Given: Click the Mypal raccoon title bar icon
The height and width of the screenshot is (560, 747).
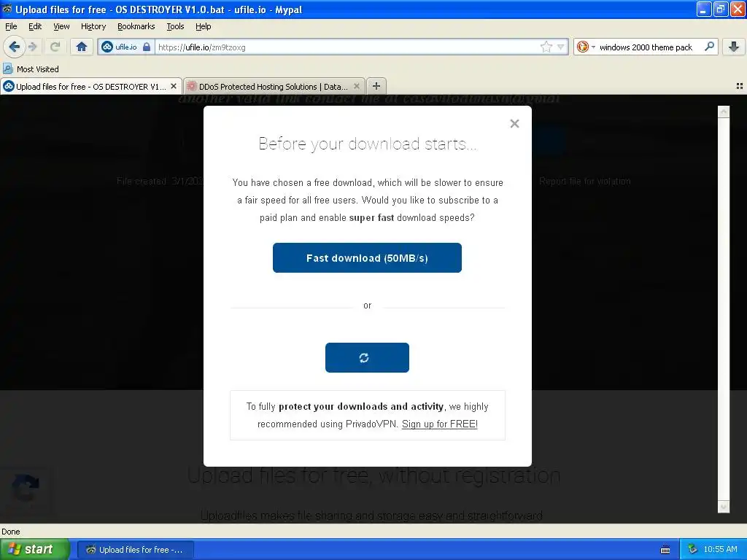Looking at the screenshot, I should (7, 9).
